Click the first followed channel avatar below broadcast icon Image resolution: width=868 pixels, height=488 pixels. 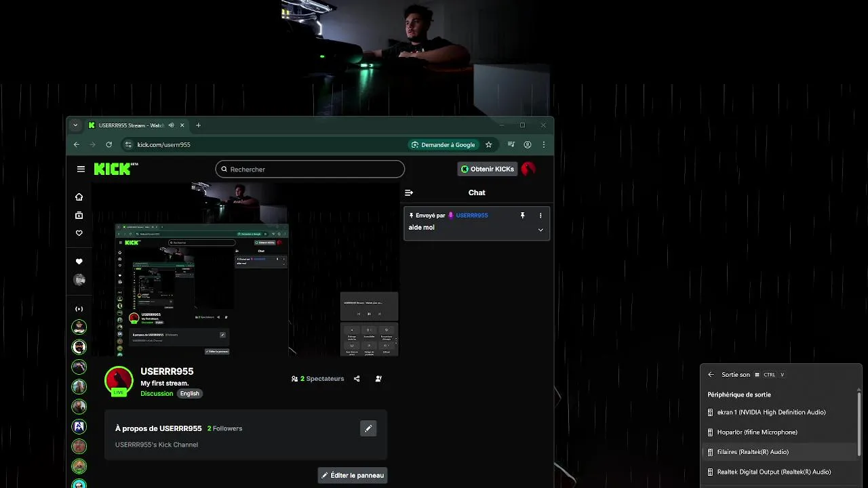click(x=79, y=327)
